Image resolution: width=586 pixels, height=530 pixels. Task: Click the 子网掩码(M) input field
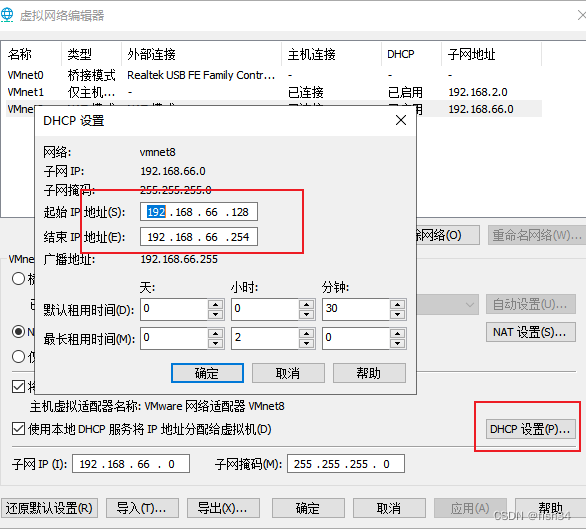pyautogui.click(x=346, y=464)
